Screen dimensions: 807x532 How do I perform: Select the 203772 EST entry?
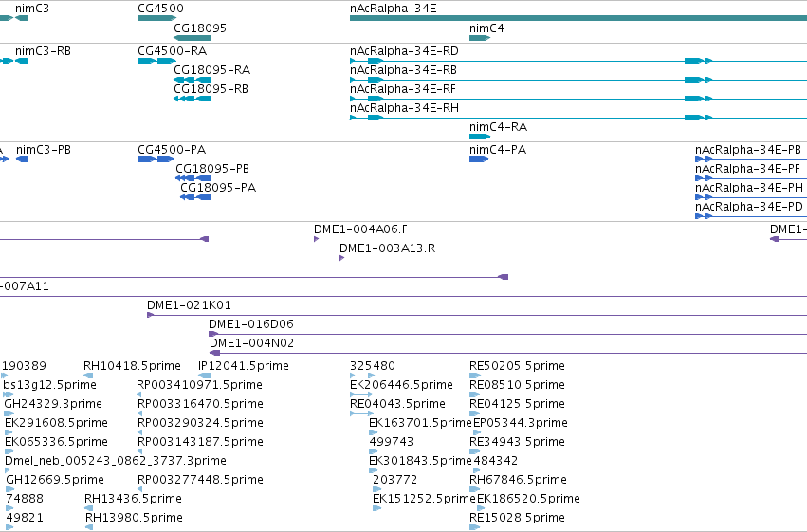pos(395,480)
